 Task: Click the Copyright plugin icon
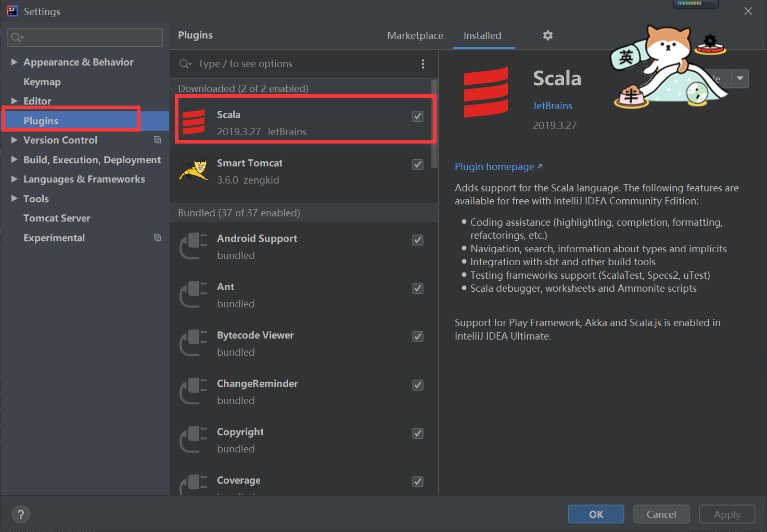[194, 439]
